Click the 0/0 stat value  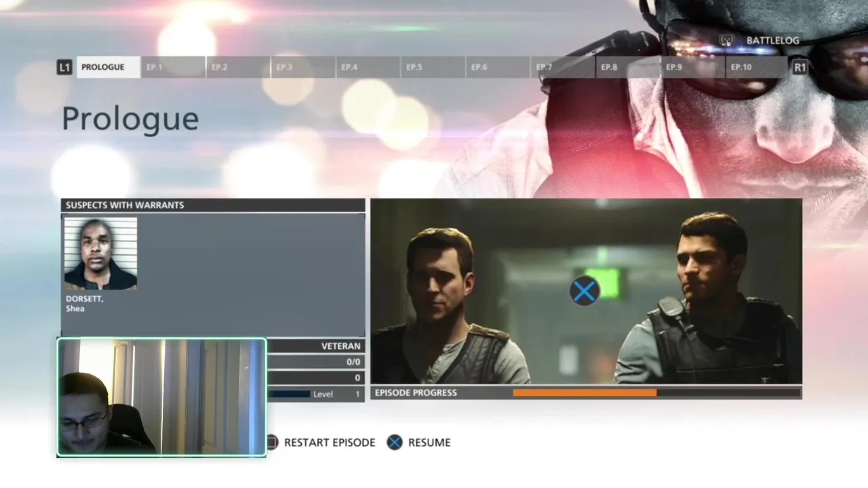tap(353, 362)
